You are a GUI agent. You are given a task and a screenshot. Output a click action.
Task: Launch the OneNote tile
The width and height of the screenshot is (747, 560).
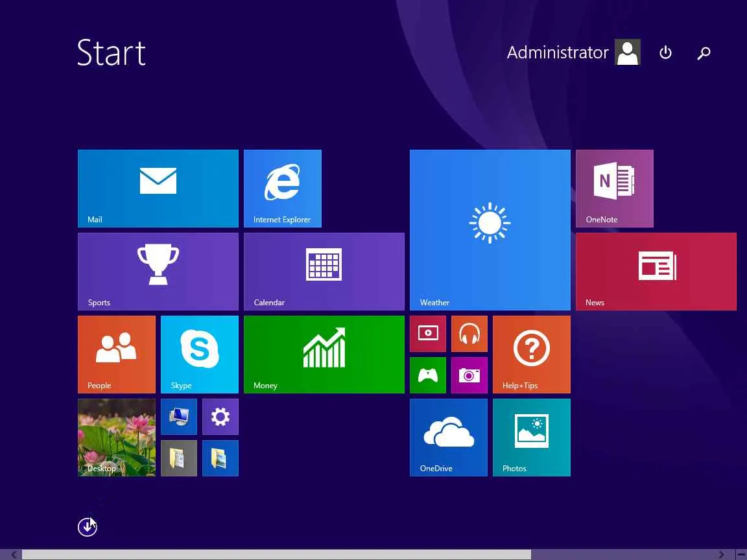pyautogui.click(x=615, y=189)
